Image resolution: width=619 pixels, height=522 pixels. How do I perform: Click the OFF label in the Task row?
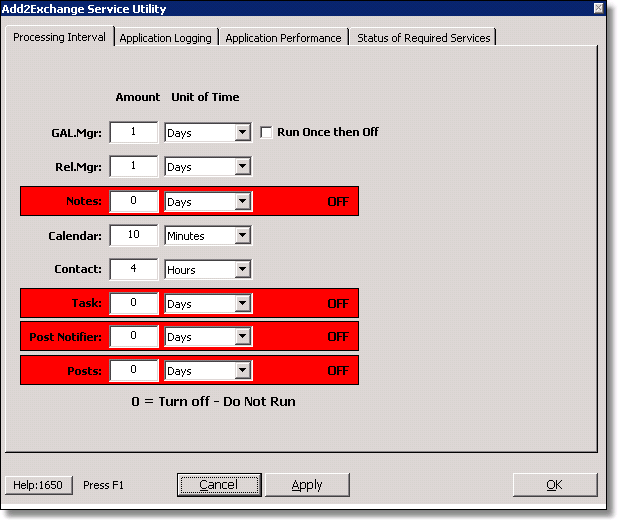pos(338,304)
